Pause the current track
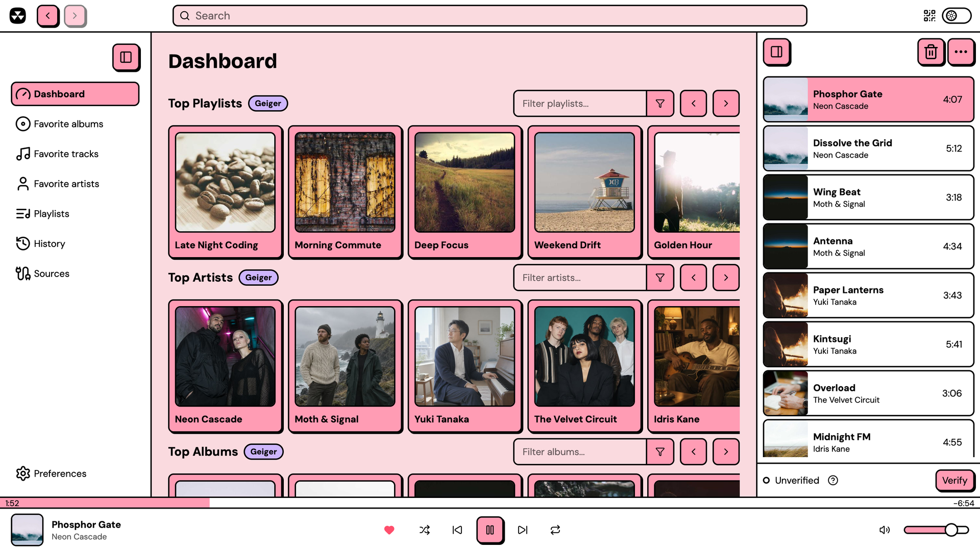 (490, 530)
